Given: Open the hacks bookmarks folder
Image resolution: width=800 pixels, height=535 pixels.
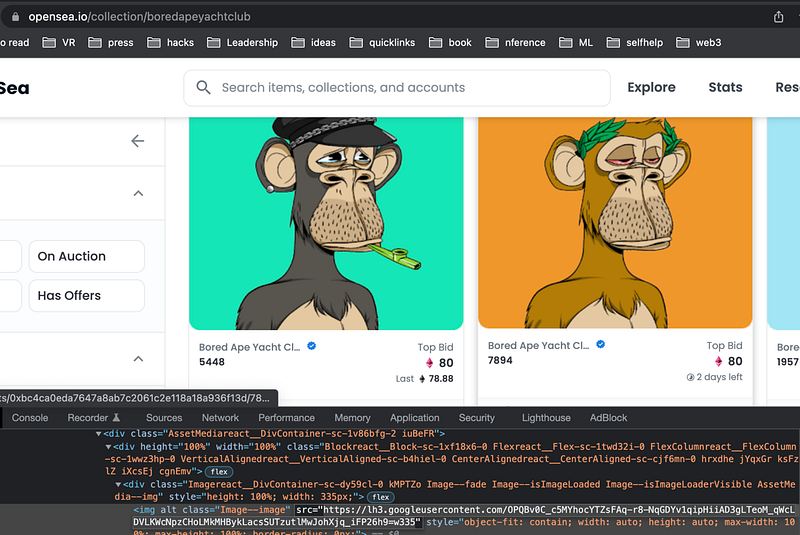Looking at the screenshot, I should click(170, 42).
